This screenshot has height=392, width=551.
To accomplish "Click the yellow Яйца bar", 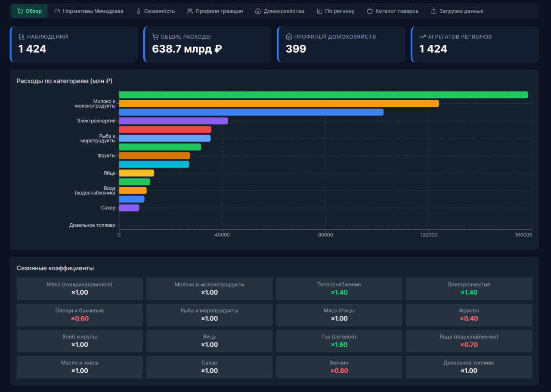I will tap(136, 173).
